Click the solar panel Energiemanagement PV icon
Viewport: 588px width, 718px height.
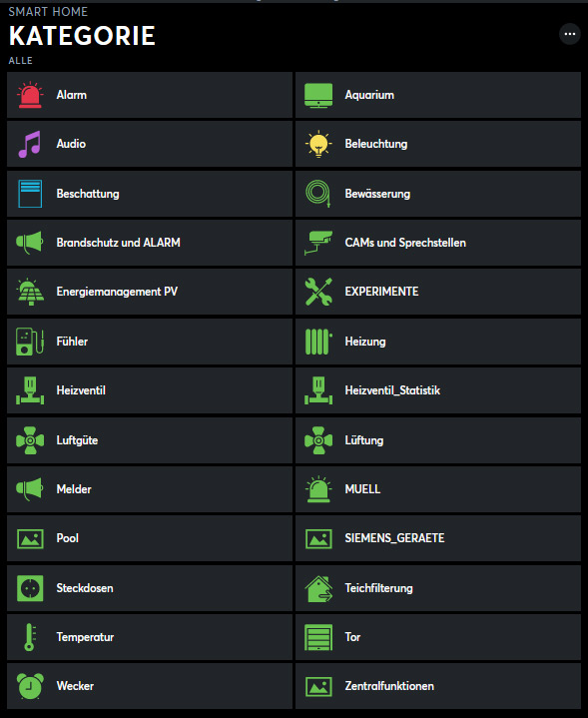pyautogui.click(x=30, y=292)
